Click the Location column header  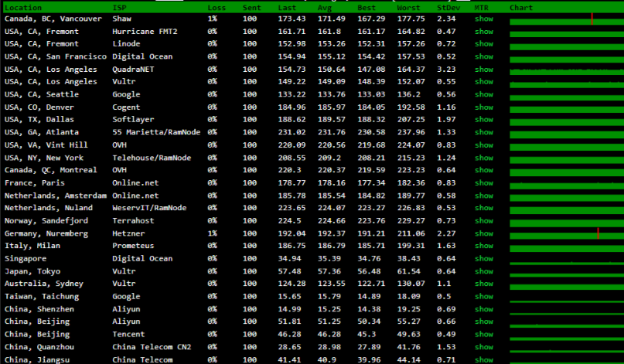22,8
